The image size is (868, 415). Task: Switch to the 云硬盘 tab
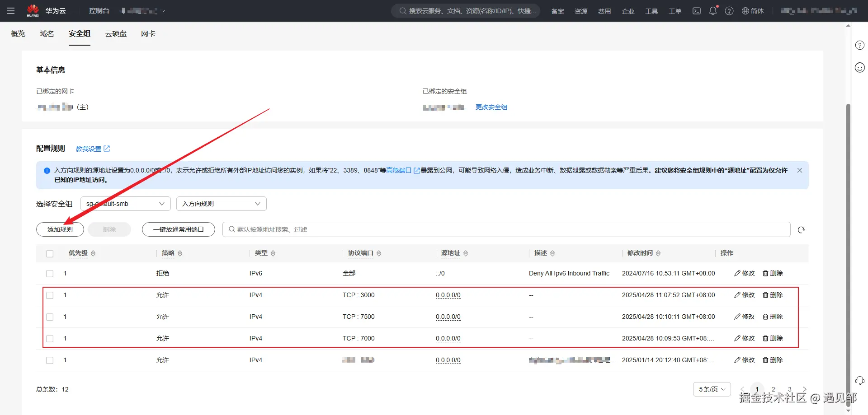click(116, 34)
